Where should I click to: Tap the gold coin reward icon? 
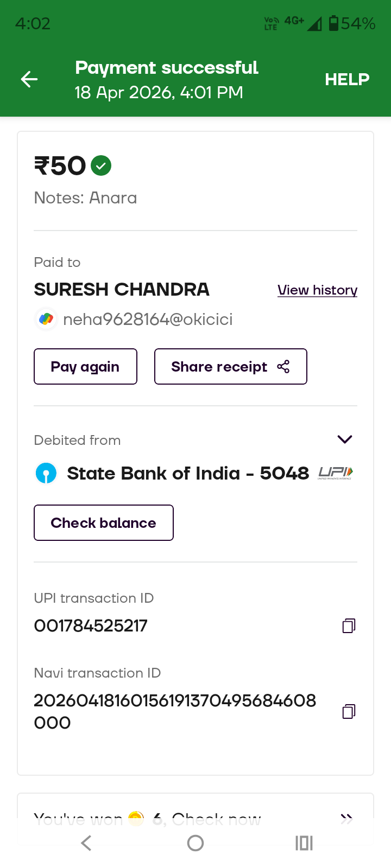(x=136, y=818)
